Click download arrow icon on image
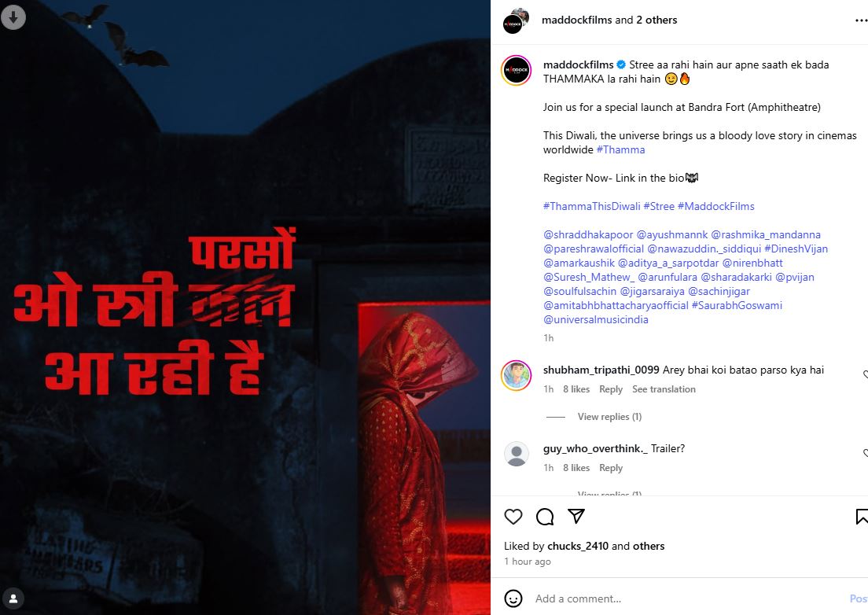This screenshot has height=615, width=868. (x=13, y=17)
